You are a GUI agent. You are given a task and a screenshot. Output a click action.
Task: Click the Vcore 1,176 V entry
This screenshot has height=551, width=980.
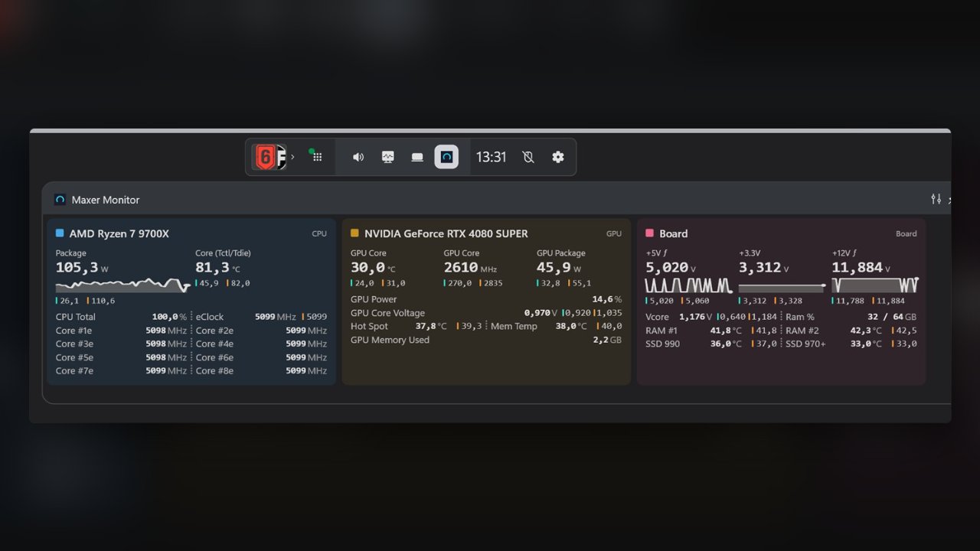point(711,317)
